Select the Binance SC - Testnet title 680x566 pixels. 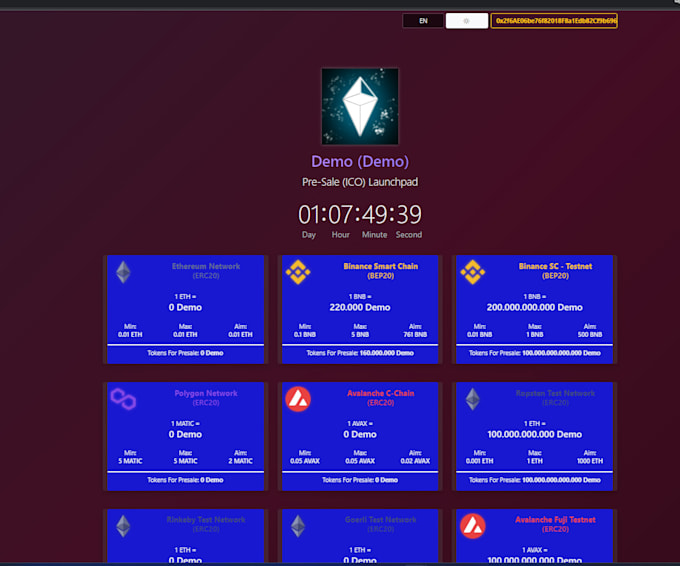click(556, 266)
